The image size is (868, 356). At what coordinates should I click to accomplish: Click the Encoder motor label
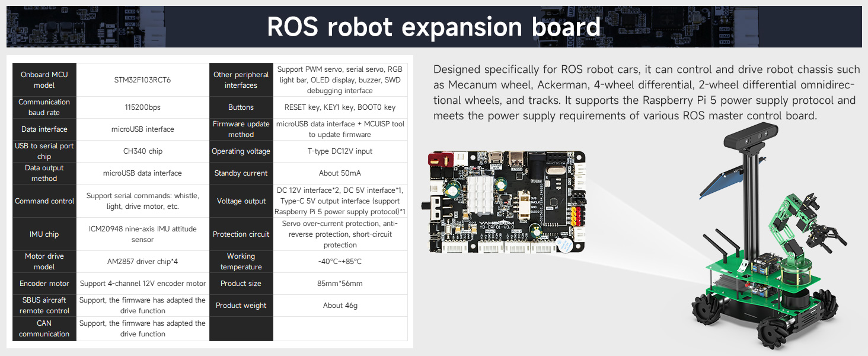pos(44,284)
